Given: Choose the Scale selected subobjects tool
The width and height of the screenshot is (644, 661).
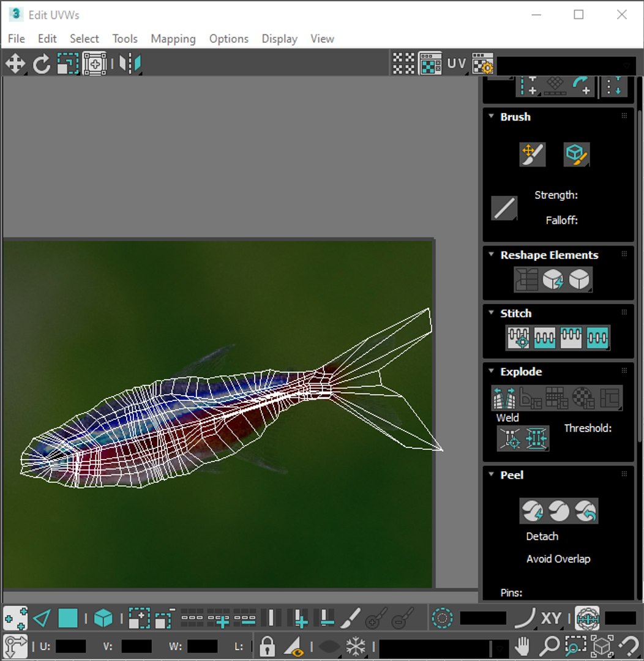Looking at the screenshot, I should coord(68,64).
